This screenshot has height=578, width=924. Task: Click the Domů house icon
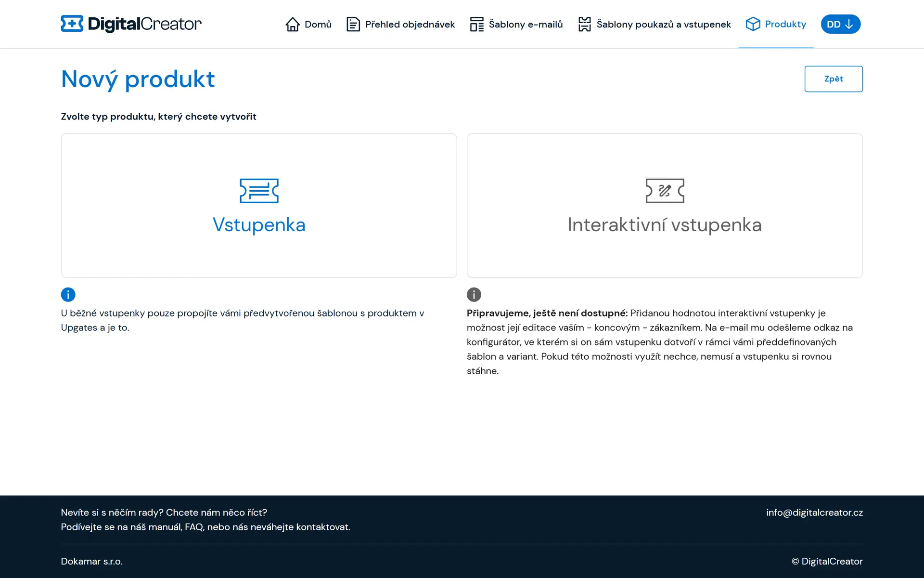tap(293, 24)
